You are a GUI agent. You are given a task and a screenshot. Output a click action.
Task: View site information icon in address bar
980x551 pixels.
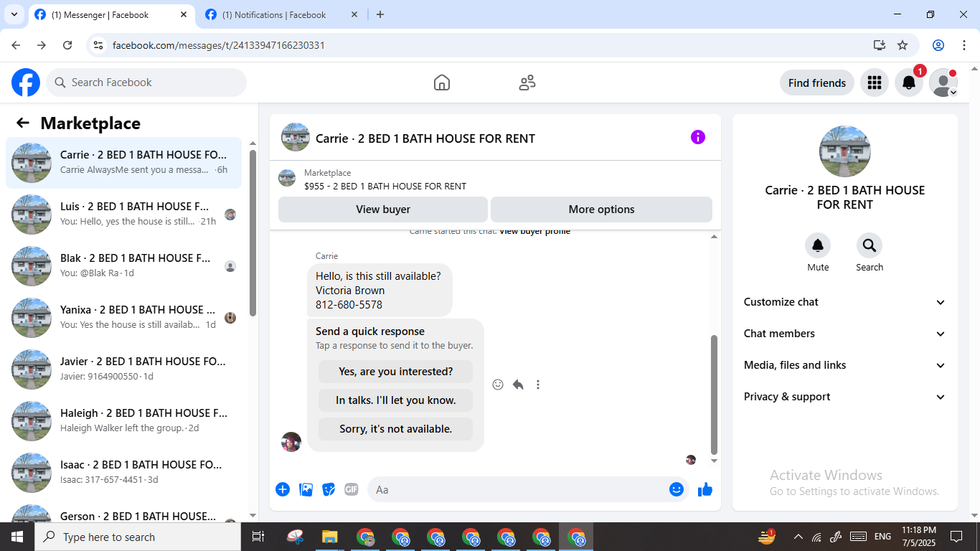[99, 45]
